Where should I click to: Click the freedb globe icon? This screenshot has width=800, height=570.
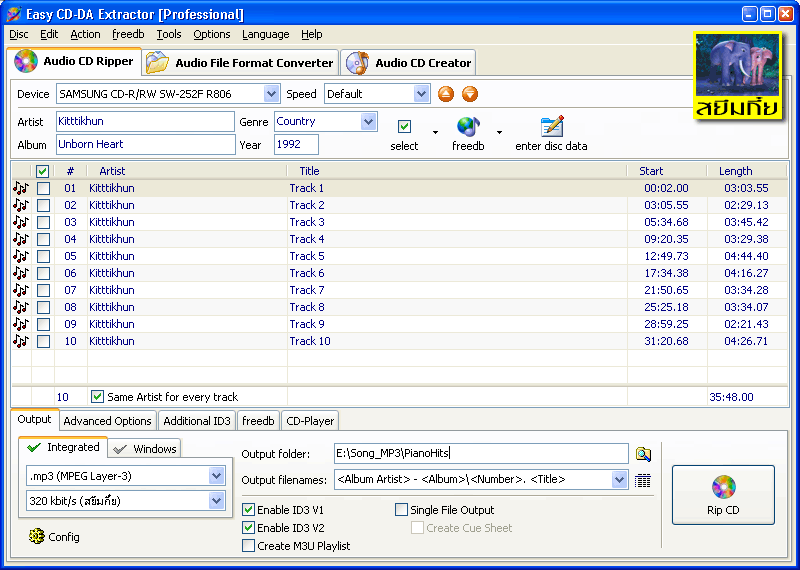pyautogui.click(x=468, y=128)
